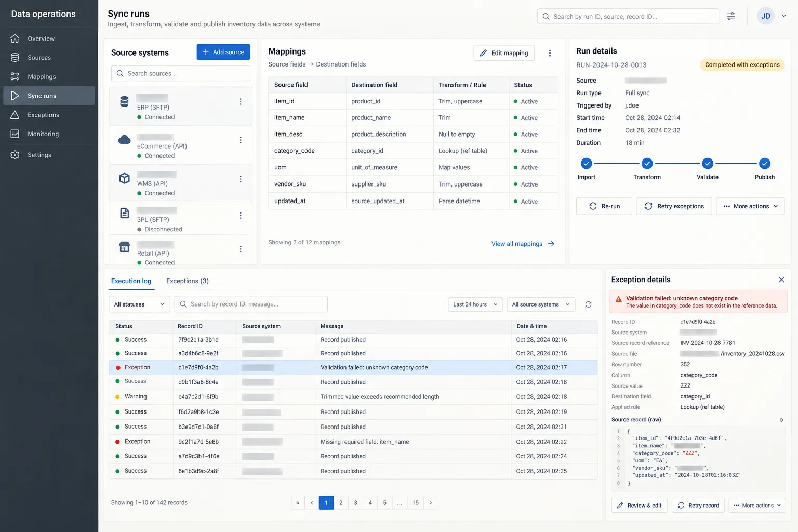
Task: Open Settings in sidebar
Action: coord(49,155)
